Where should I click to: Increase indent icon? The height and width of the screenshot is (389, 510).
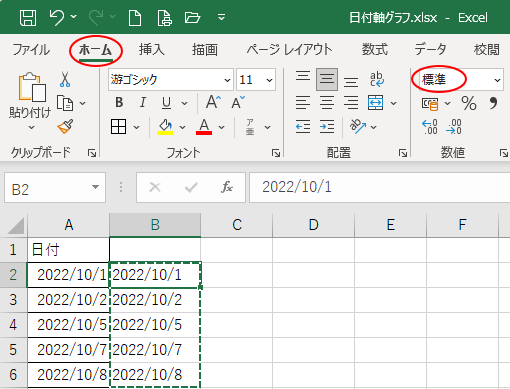pos(327,127)
